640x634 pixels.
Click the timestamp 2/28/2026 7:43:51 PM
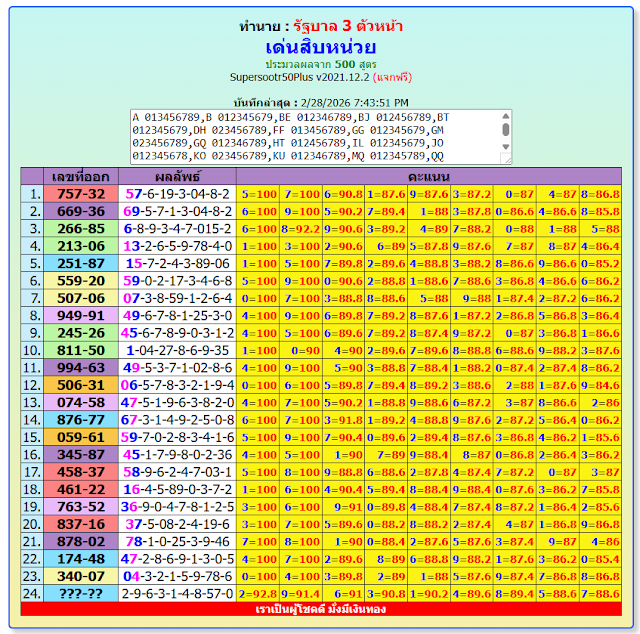point(354,102)
